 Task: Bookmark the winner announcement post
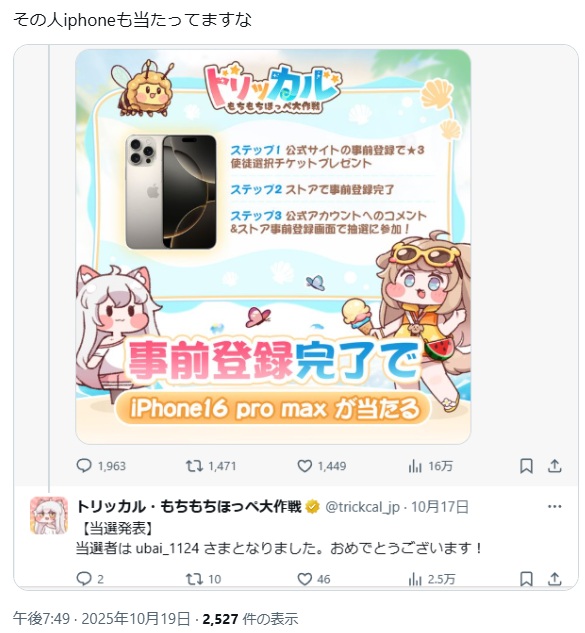[526, 579]
